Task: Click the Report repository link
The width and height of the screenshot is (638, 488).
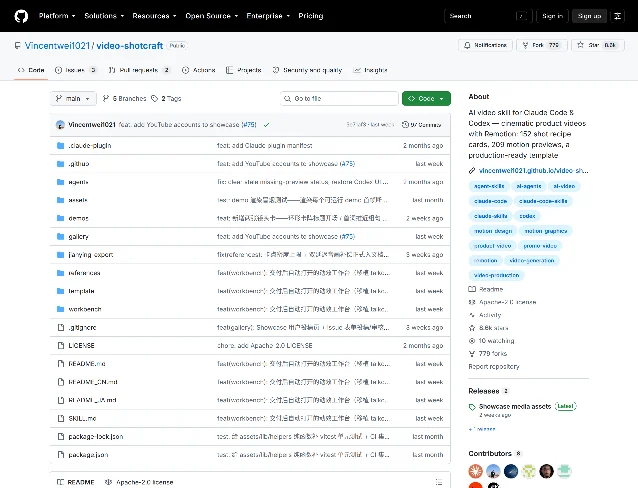Action: pyautogui.click(x=494, y=366)
